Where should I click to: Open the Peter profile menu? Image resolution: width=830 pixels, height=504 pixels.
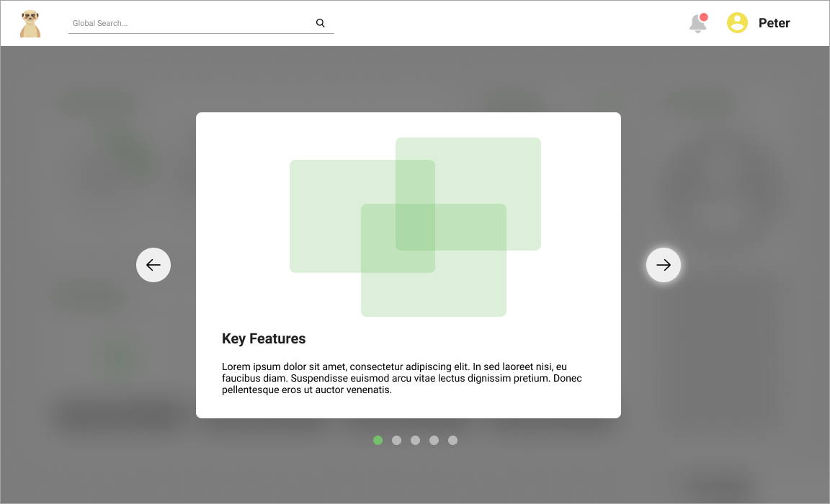774,23
